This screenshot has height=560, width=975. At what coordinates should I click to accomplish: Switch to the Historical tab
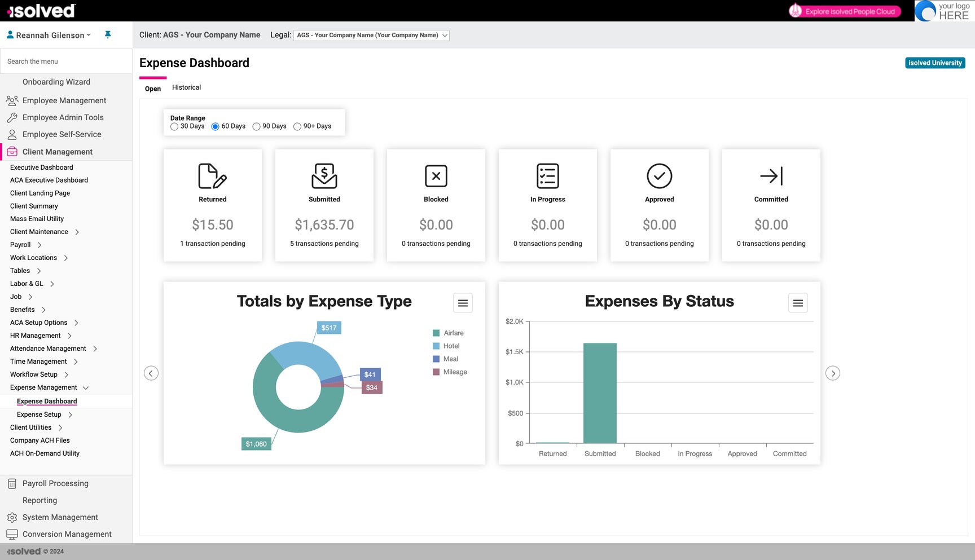click(186, 87)
